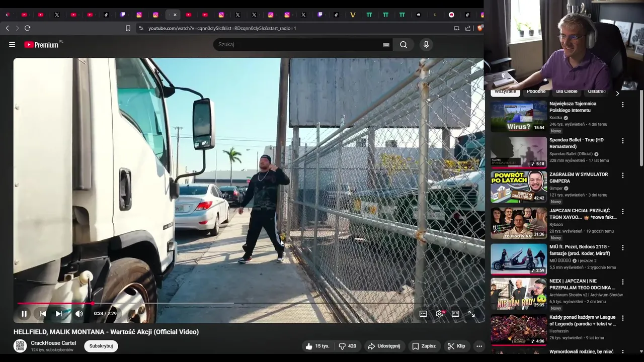Click the Udostępnij share button

pos(384,346)
